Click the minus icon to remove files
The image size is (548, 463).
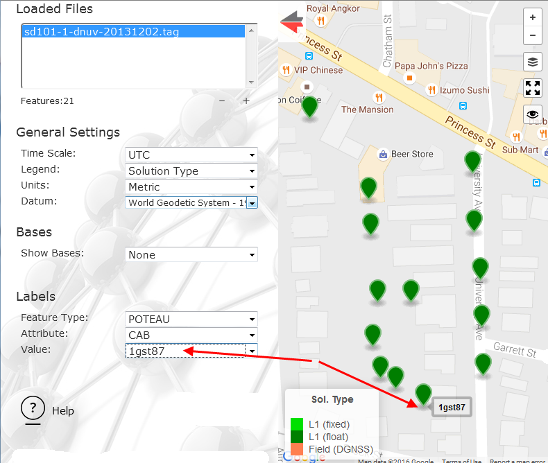click(222, 101)
